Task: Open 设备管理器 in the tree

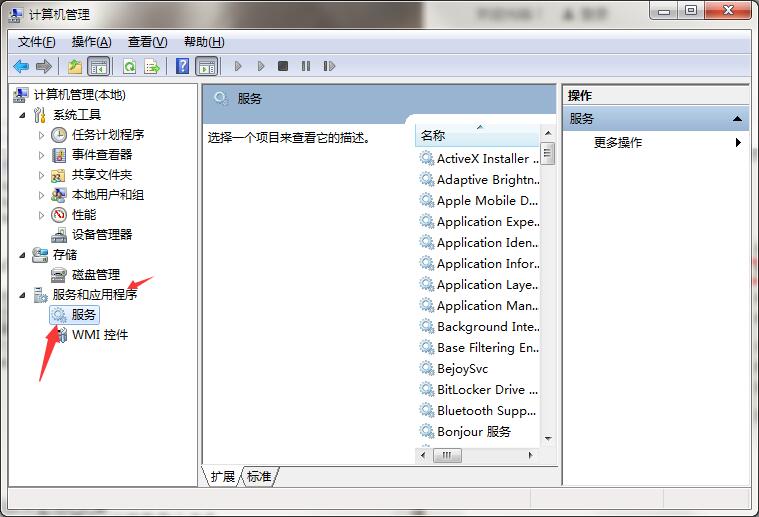Action: (102, 235)
